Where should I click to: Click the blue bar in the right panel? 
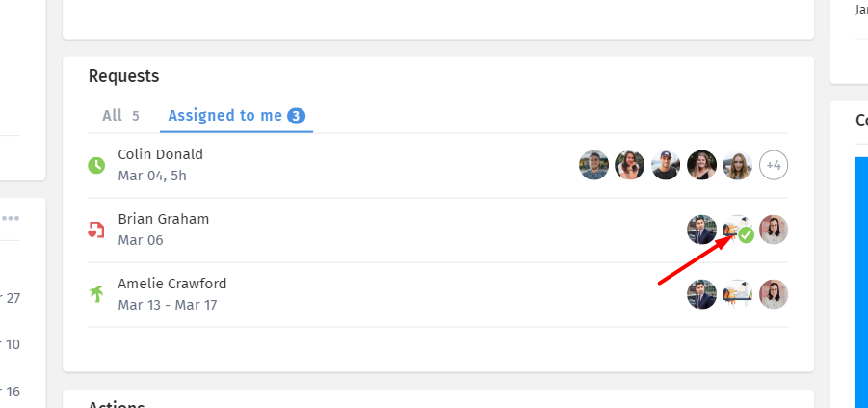[861, 283]
